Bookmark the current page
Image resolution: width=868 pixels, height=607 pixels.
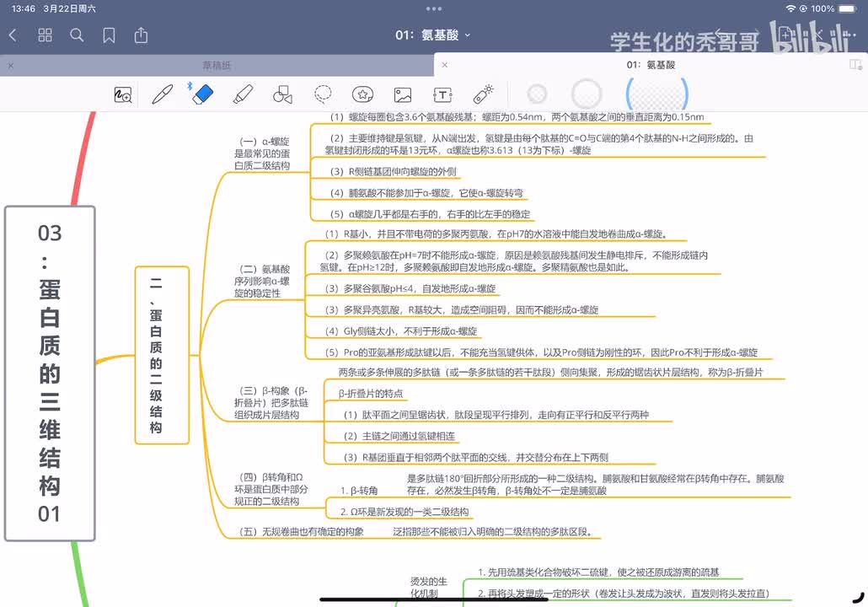[x=109, y=35]
